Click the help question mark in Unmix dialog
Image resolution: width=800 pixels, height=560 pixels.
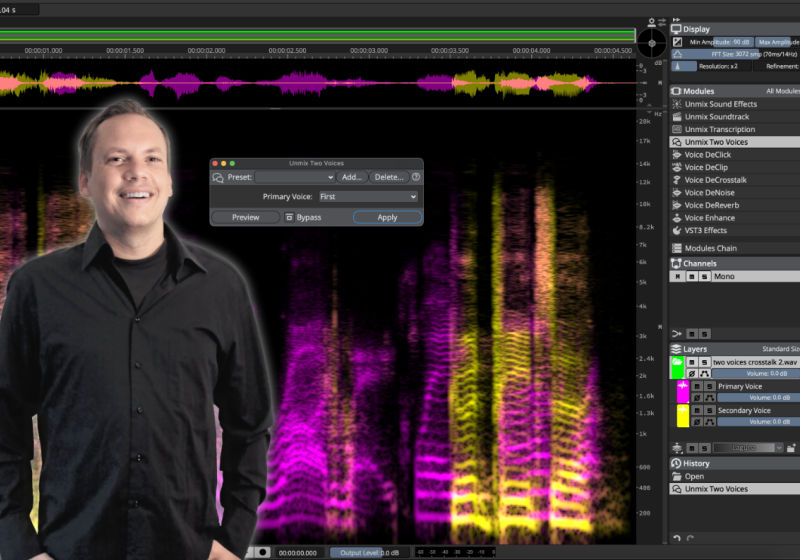pyautogui.click(x=416, y=177)
